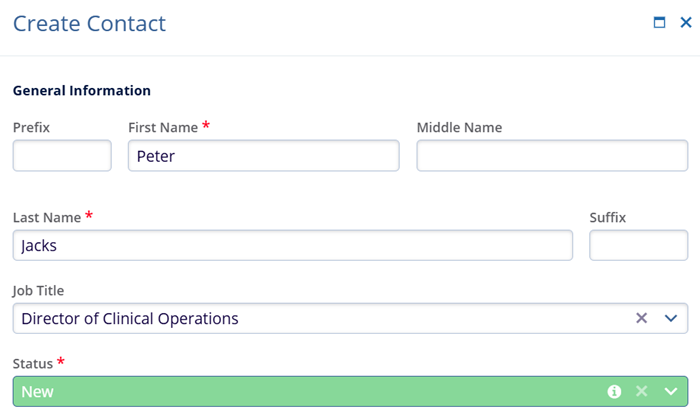The image size is (700, 420).
Task: Click the Create Contact dialog title
Action: coord(89,23)
